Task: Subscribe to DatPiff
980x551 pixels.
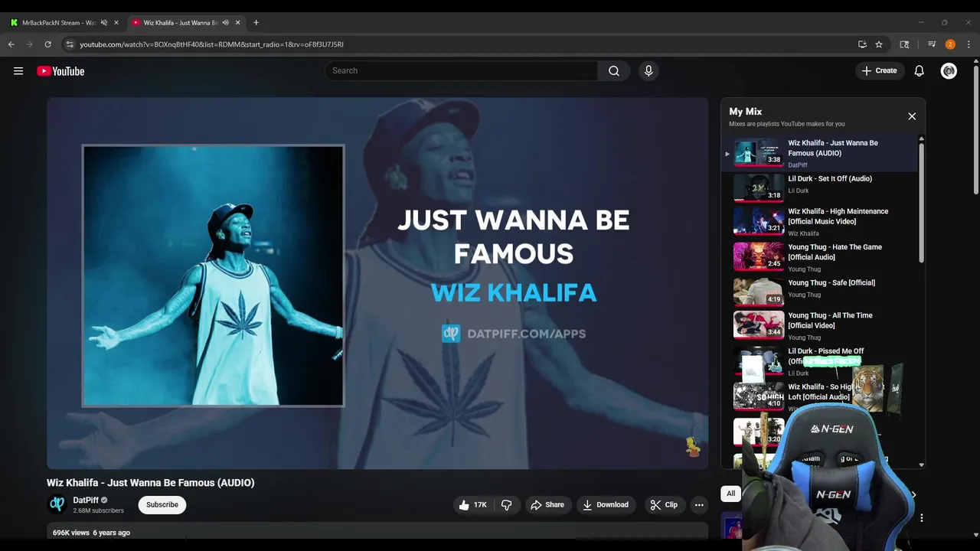Action: tap(162, 505)
